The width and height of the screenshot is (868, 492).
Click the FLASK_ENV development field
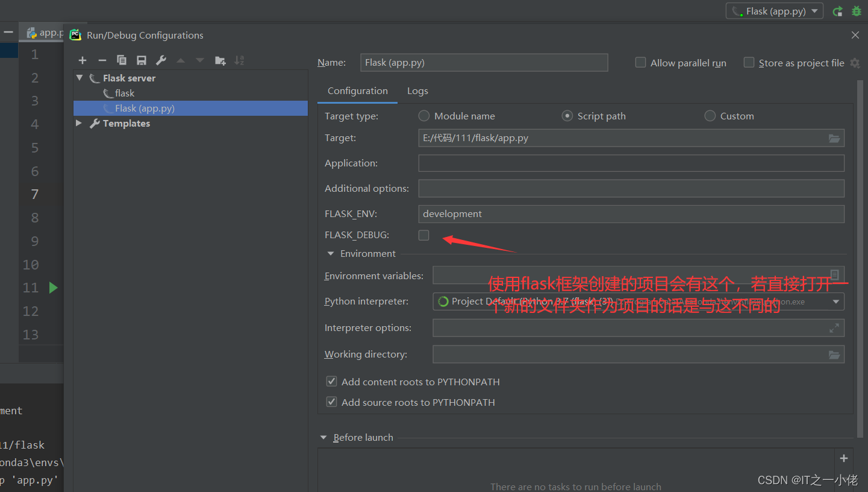point(631,214)
